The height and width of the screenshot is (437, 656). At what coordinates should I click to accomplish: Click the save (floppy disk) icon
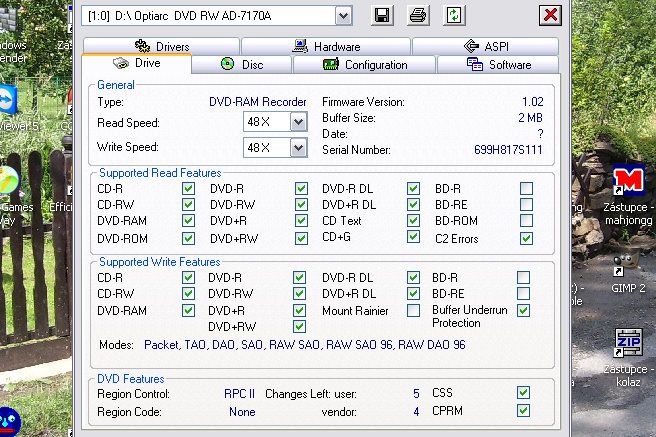click(x=382, y=16)
